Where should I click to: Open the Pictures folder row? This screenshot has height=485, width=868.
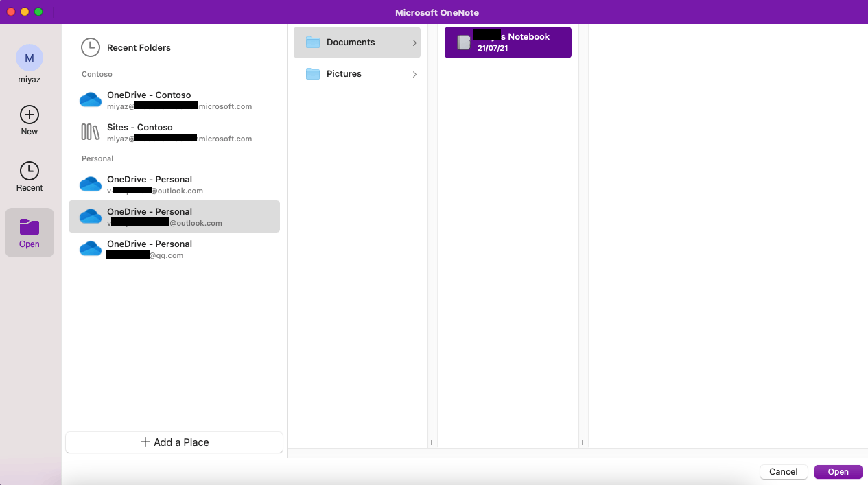pyautogui.click(x=357, y=74)
